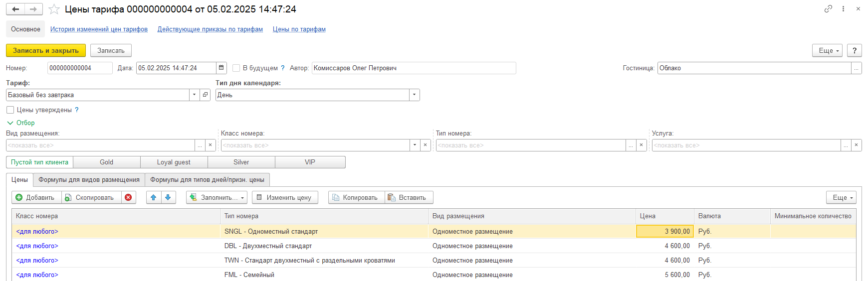Move row up with blue arrow
This screenshot has width=868, height=281.
point(154,198)
